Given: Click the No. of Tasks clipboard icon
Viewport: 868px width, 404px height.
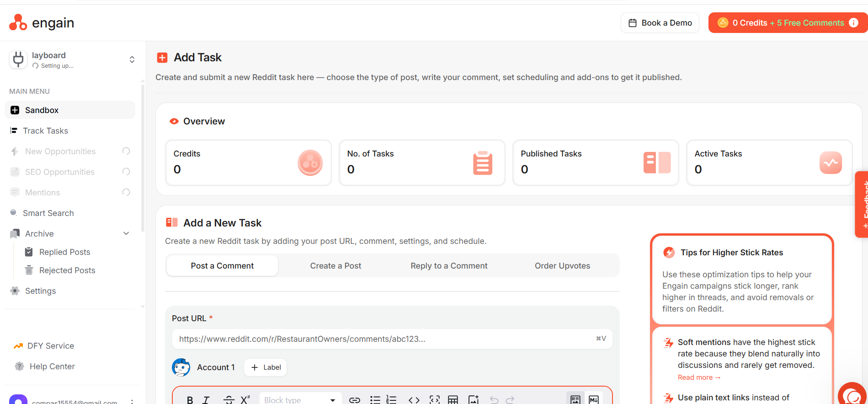Looking at the screenshot, I should click(x=483, y=163).
